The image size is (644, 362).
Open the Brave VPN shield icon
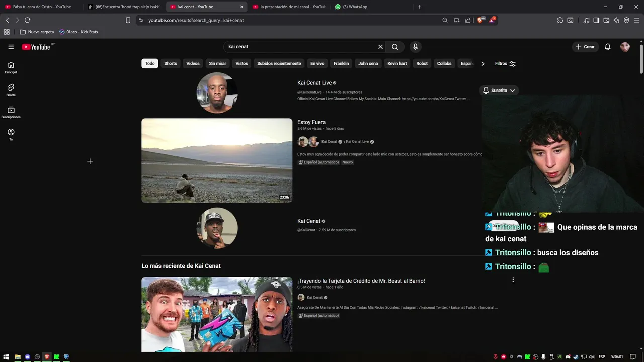[626, 20]
